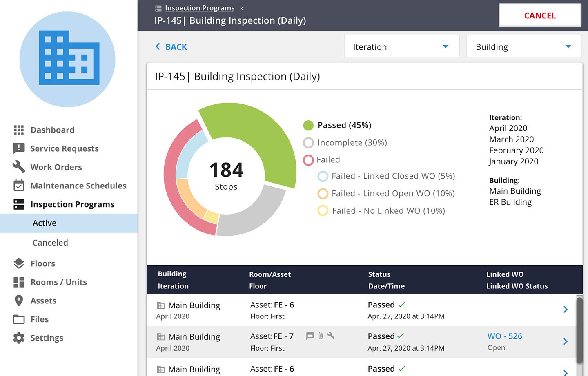Open the Dashboard grid icon

tap(18, 130)
